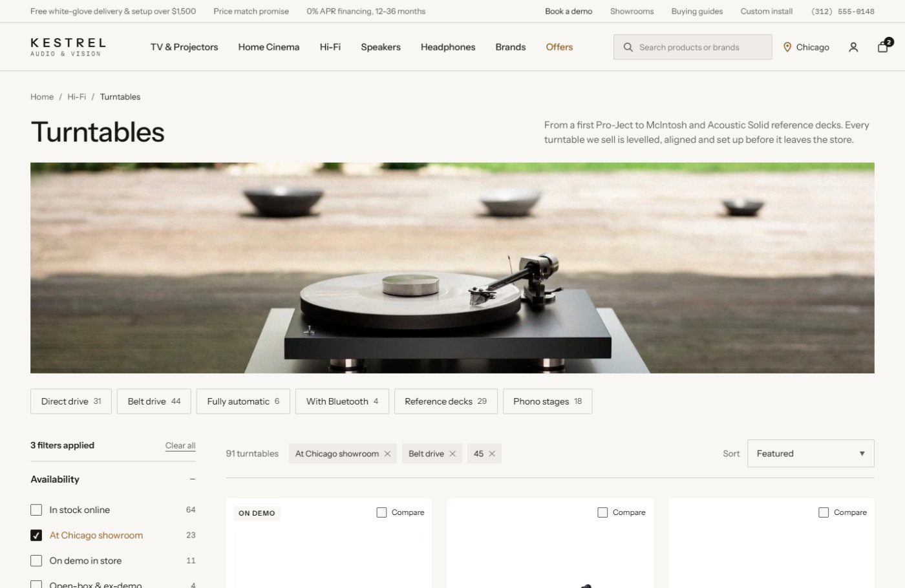This screenshot has height=588, width=905.
Task: Open the Home Cinema menu
Action: 269,47
